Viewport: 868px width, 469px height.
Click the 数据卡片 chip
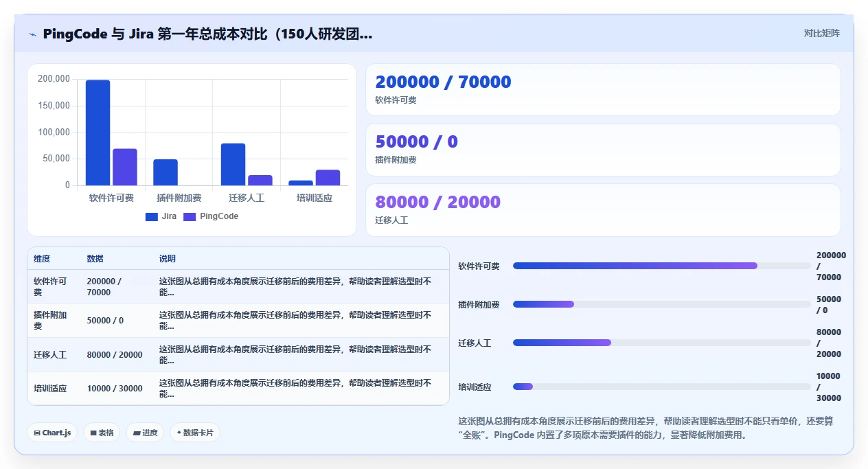(195, 433)
